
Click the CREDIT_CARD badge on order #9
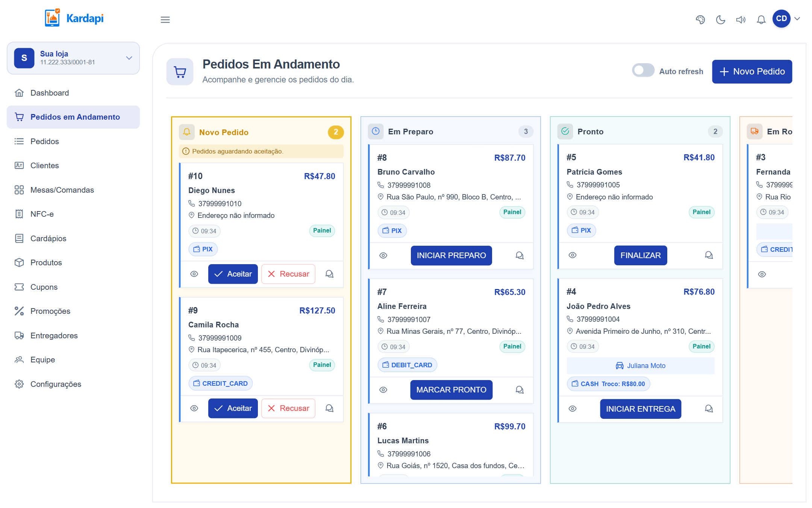[x=220, y=383]
